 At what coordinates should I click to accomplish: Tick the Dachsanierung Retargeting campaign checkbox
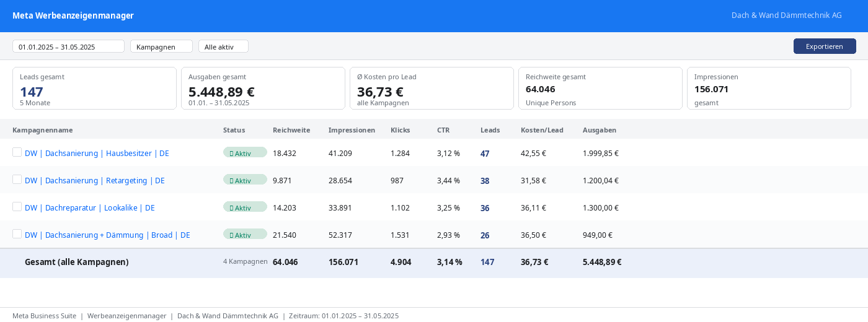17,180
